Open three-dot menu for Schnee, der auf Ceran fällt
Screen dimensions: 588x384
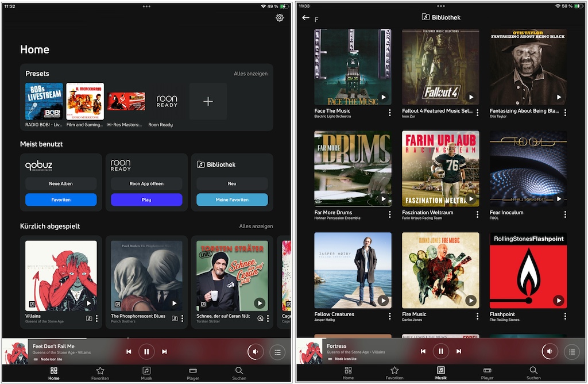pos(268,318)
